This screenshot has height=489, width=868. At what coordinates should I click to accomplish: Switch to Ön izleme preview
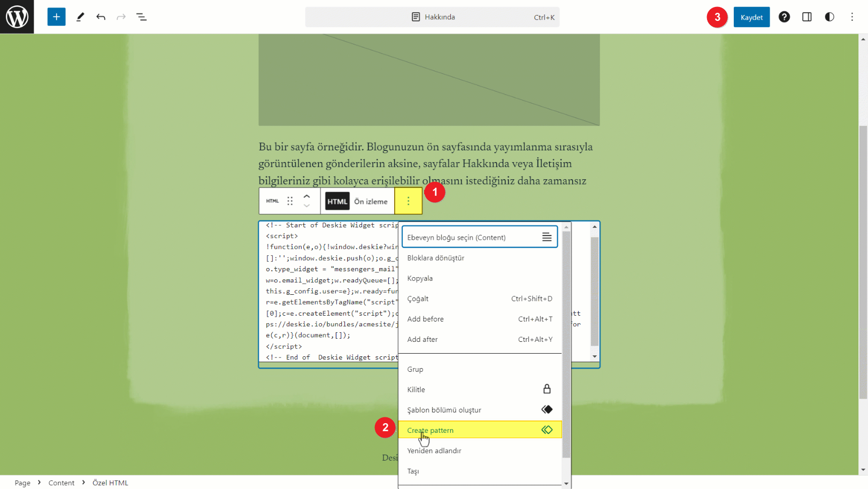(x=371, y=202)
